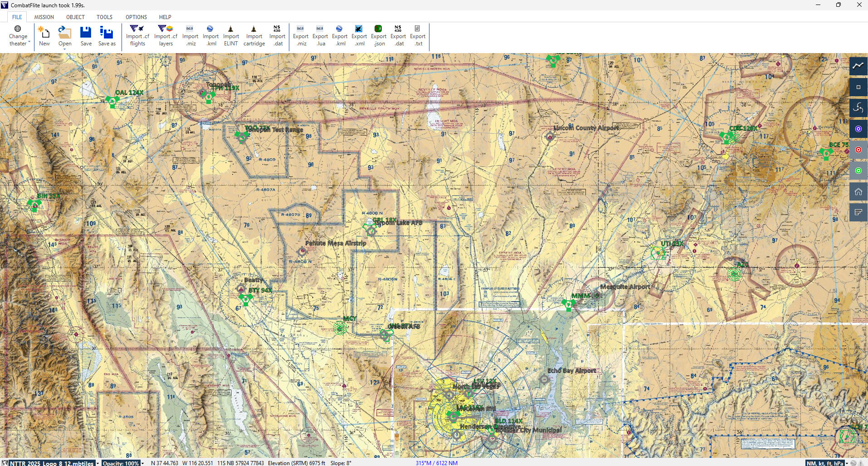Click the Import .miz icon

190,36
